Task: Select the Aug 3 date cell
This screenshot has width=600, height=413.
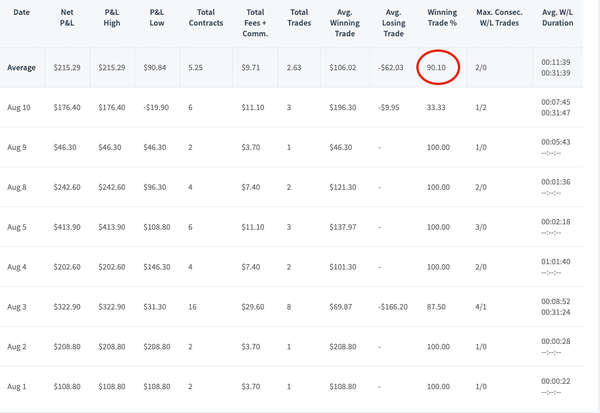Action: tap(17, 307)
